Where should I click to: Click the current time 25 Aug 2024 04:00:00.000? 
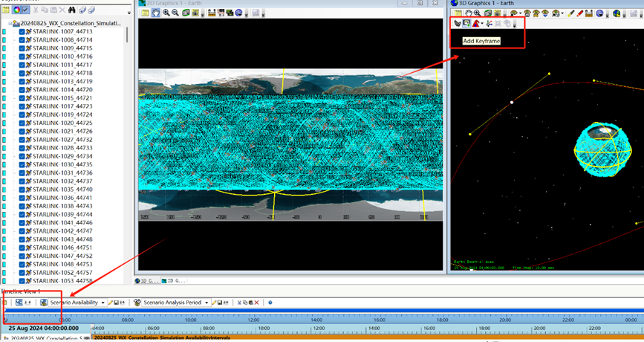(x=44, y=329)
